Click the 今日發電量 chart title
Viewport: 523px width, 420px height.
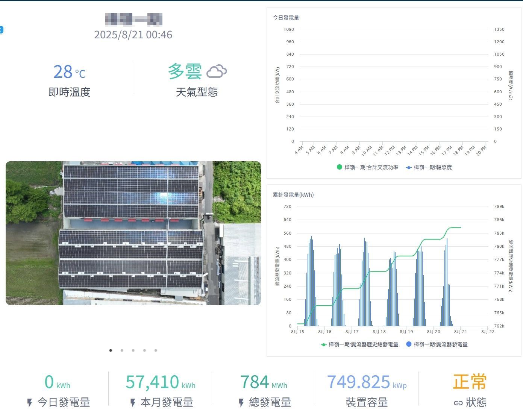(x=286, y=18)
